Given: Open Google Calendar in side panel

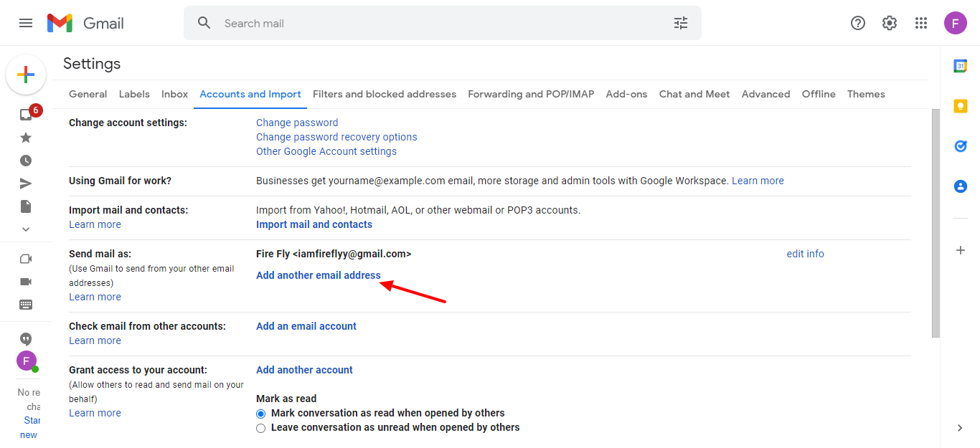Looking at the screenshot, I should point(960,66).
